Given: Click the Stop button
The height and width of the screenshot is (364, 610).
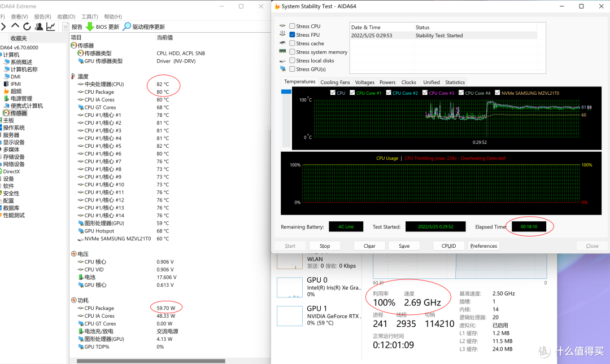Looking at the screenshot, I should pyautogui.click(x=325, y=246).
